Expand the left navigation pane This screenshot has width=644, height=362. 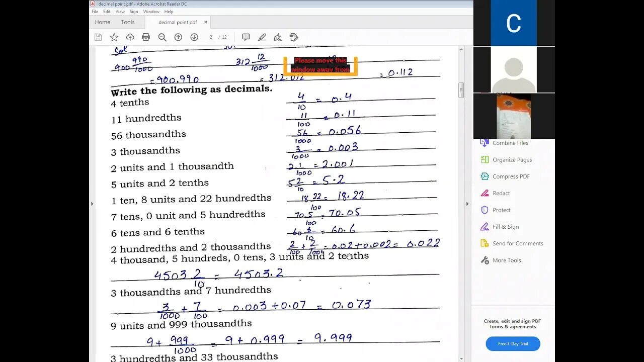point(92,204)
